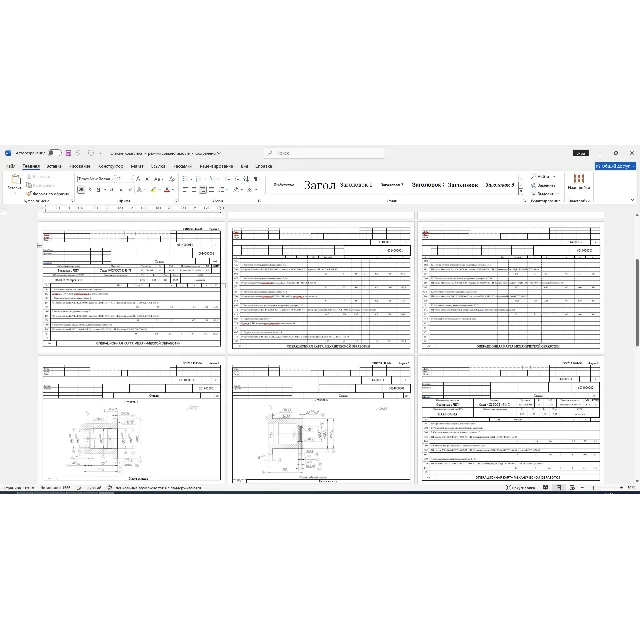
Task: Click the Read Mode view icon
Action: pyautogui.click(x=545, y=487)
